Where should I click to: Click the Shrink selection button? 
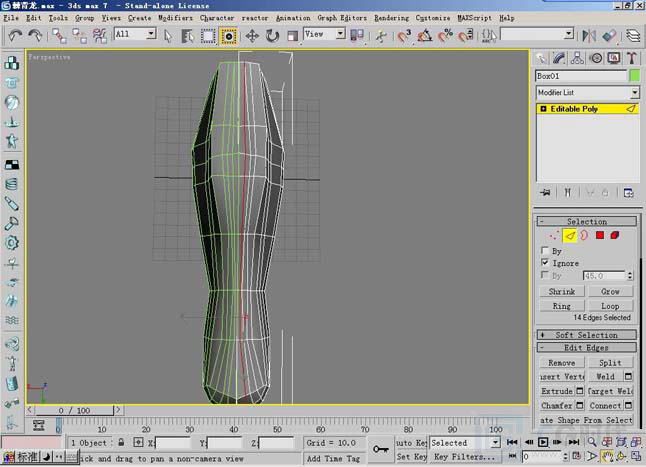click(562, 291)
